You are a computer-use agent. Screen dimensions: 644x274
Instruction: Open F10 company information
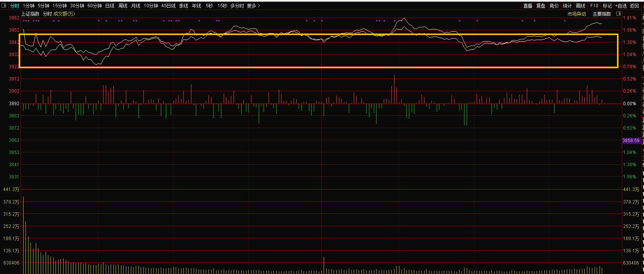pos(594,6)
